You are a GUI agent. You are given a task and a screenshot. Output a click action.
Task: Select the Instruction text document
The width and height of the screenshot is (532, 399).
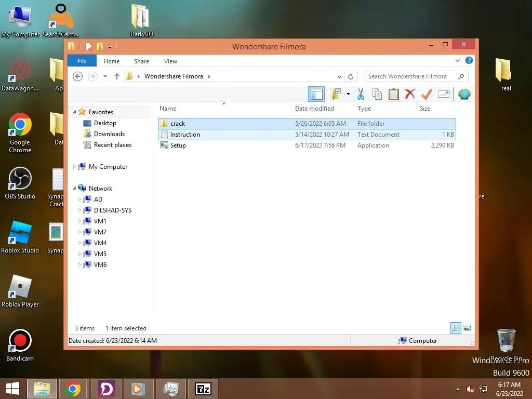click(x=307, y=135)
